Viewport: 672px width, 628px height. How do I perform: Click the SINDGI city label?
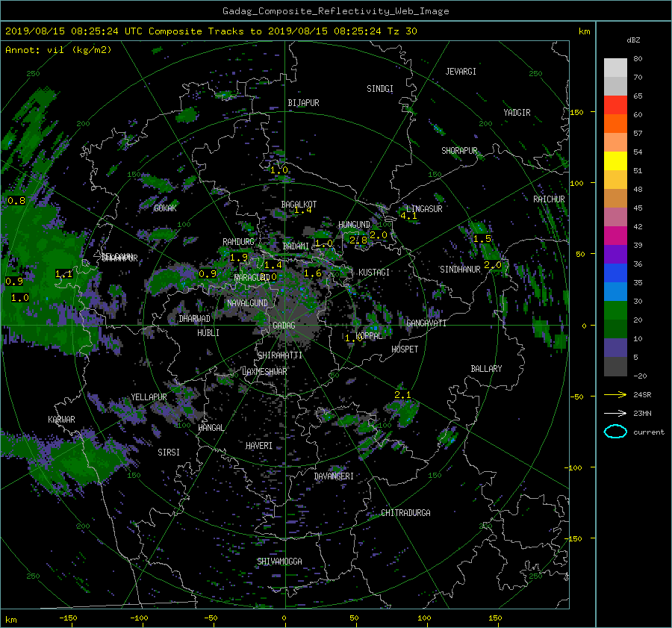[x=380, y=89]
